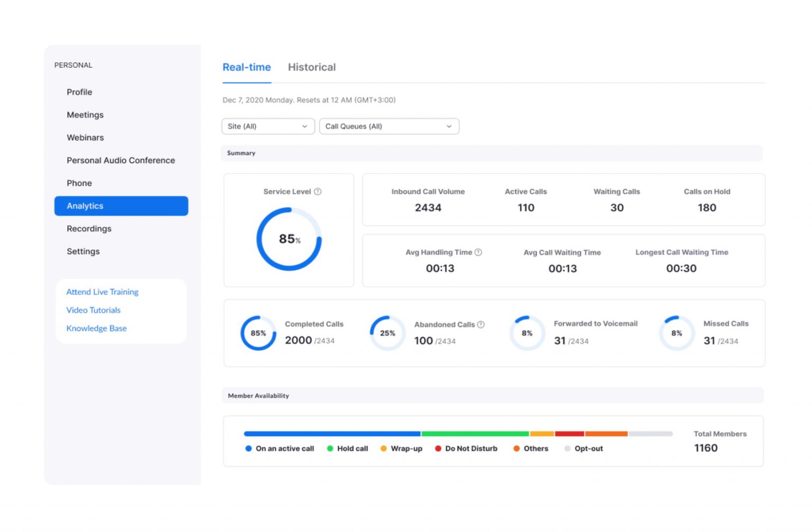
Task: Open the Knowledge Base link
Action: tap(96, 328)
